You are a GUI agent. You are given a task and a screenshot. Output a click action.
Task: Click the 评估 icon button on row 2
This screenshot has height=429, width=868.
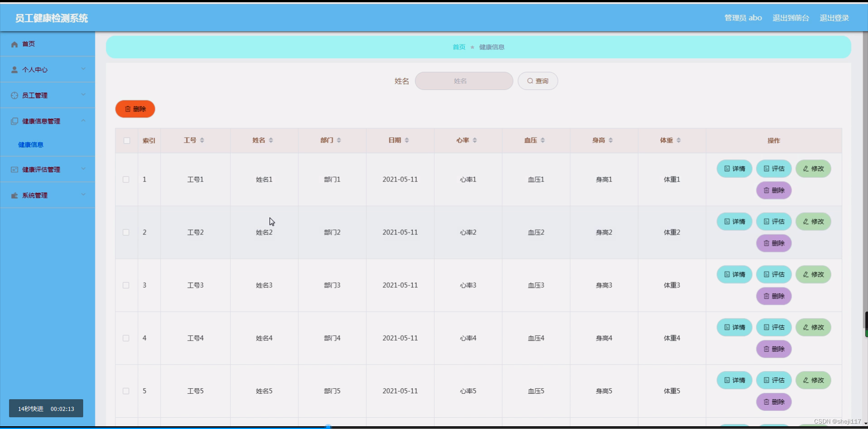pos(766,221)
